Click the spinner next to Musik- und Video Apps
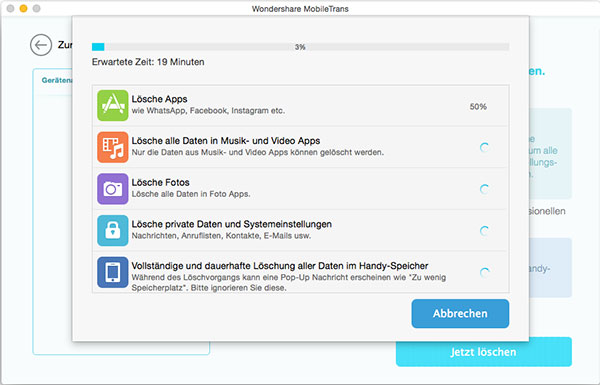 click(x=484, y=147)
